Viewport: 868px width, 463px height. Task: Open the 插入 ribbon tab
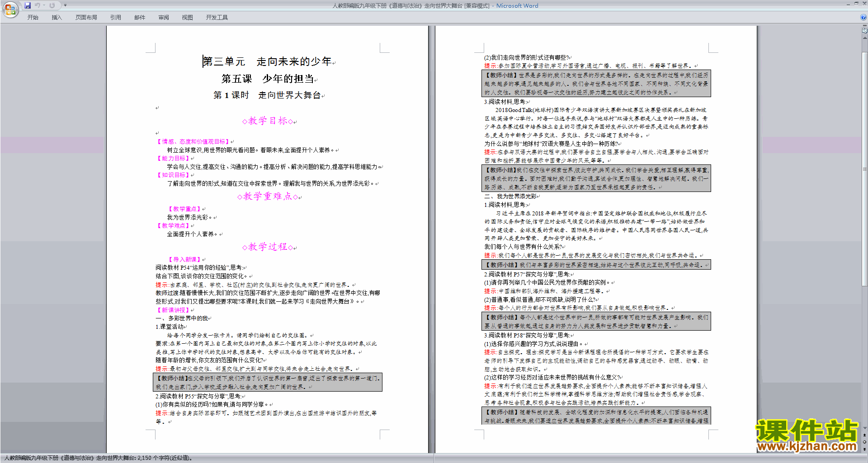point(57,18)
